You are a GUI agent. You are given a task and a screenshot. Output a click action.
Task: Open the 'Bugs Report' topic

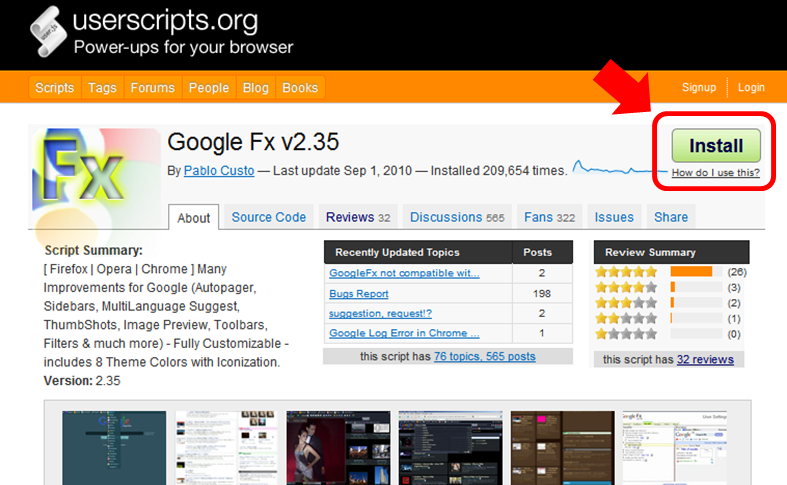point(359,294)
